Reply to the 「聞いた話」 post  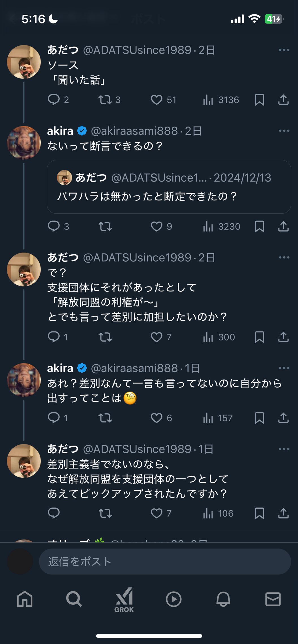[54, 100]
